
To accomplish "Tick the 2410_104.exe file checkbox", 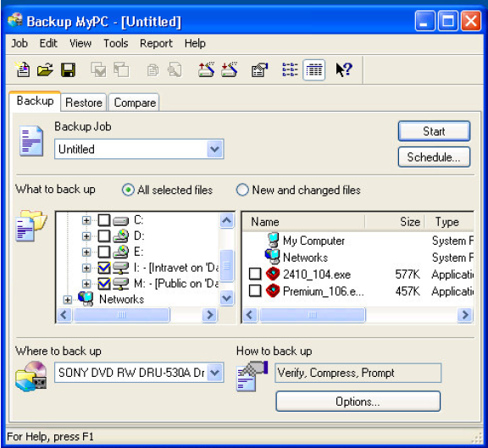I will 255,274.
